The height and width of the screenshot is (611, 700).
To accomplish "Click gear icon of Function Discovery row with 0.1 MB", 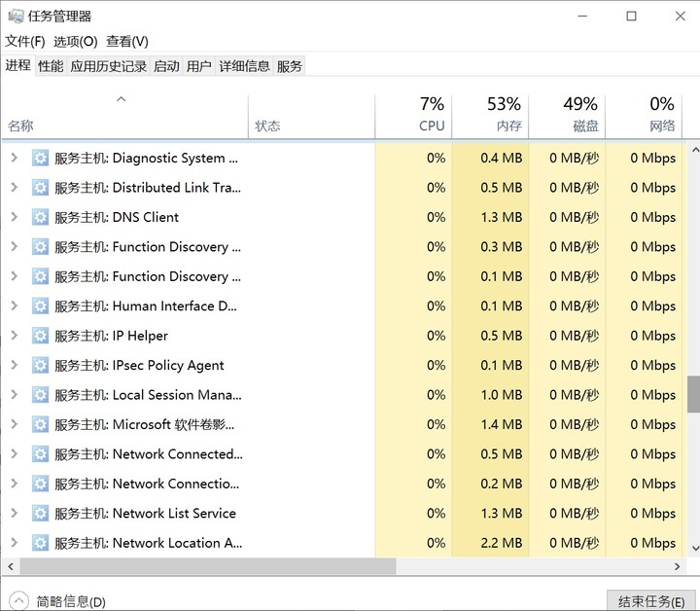I will [40, 276].
